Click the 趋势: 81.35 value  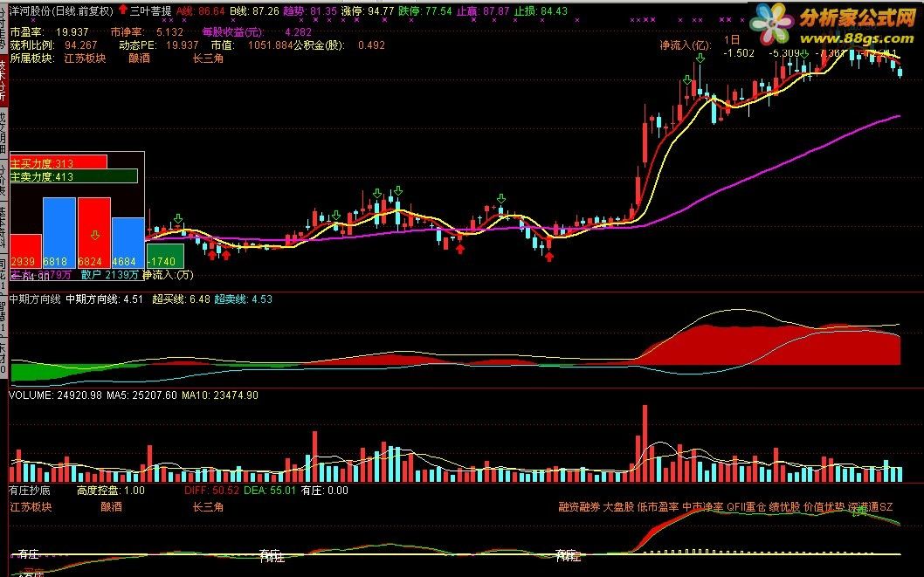[x=310, y=10]
